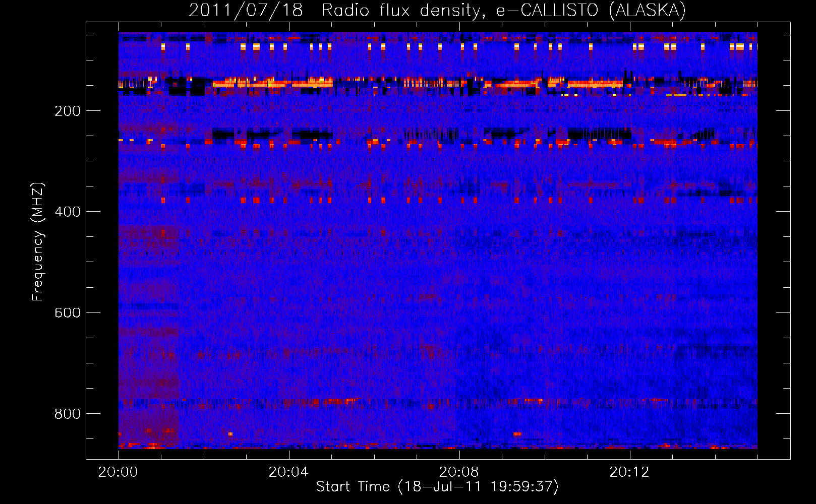Click the 20:12 time tick label
This screenshot has height=504, width=816.
pyautogui.click(x=629, y=472)
